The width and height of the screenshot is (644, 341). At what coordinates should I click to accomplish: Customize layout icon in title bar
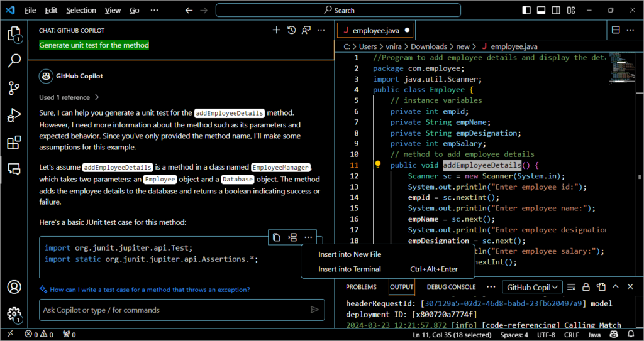570,10
